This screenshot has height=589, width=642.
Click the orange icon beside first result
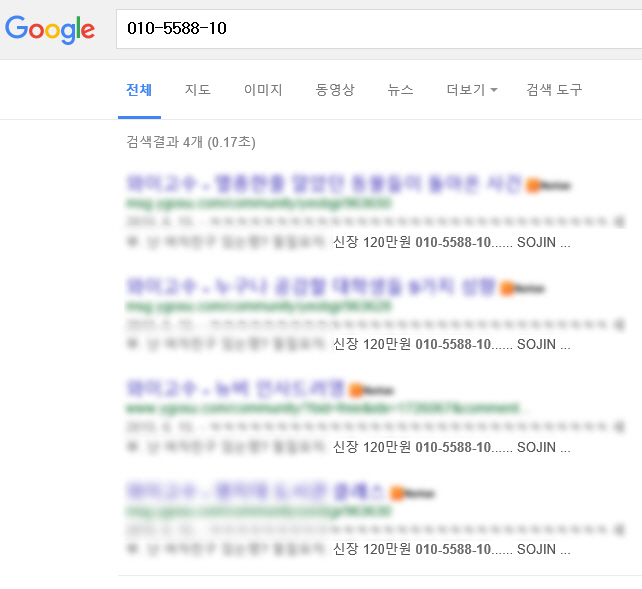tap(533, 185)
